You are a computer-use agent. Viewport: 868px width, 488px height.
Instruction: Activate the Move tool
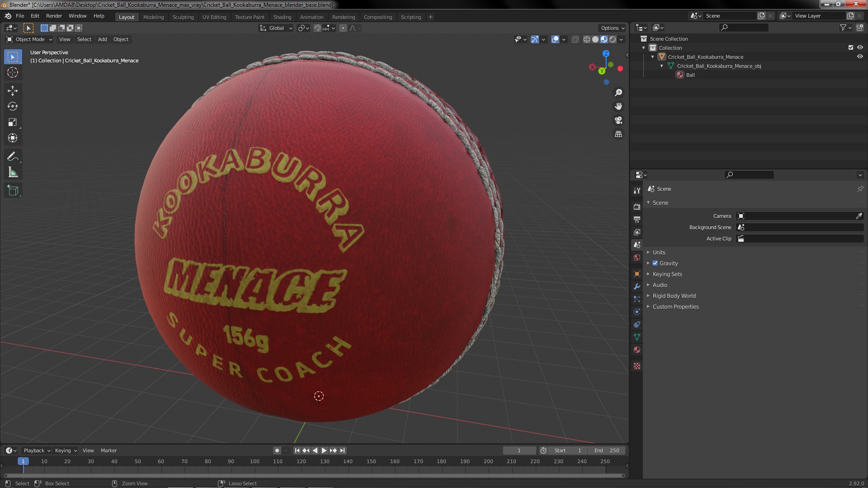coord(13,90)
